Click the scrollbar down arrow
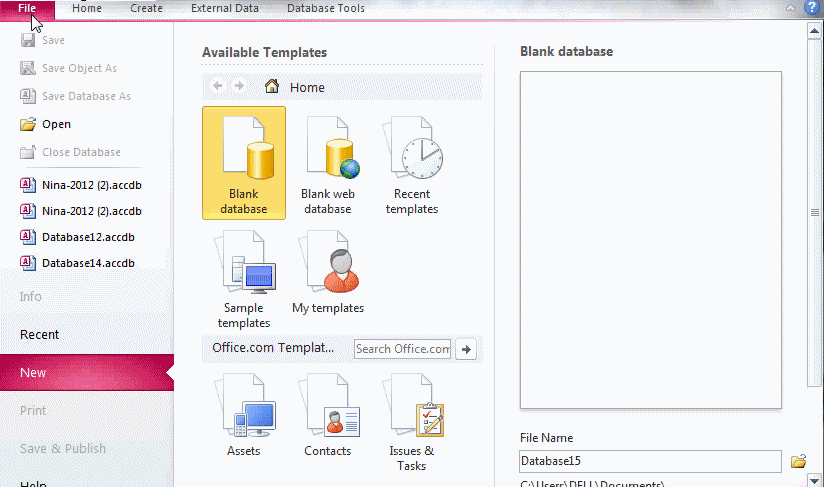This screenshot has width=824, height=487. click(x=814, y=480)
